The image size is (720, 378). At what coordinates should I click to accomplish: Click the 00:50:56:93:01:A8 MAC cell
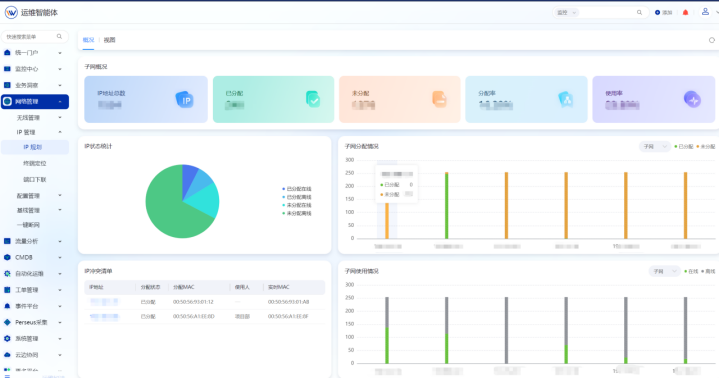coord(288,302)
